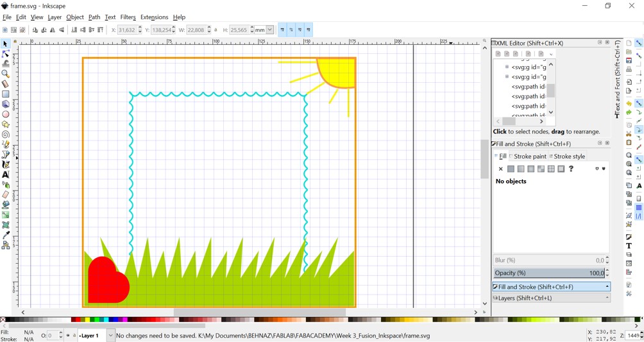Select the Bezier pen tool
Image resolution: width=644 pixels, height=342 pixels.
tap(5, 155)
